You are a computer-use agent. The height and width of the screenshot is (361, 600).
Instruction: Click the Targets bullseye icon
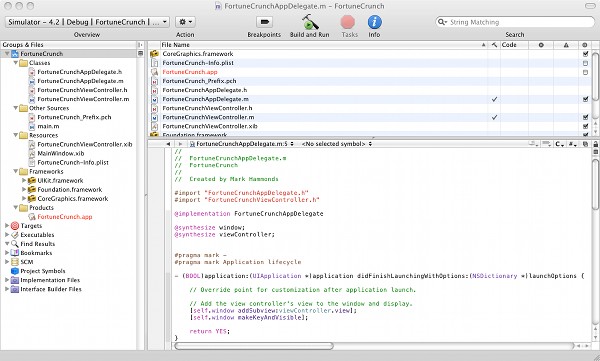coord(15,226)
